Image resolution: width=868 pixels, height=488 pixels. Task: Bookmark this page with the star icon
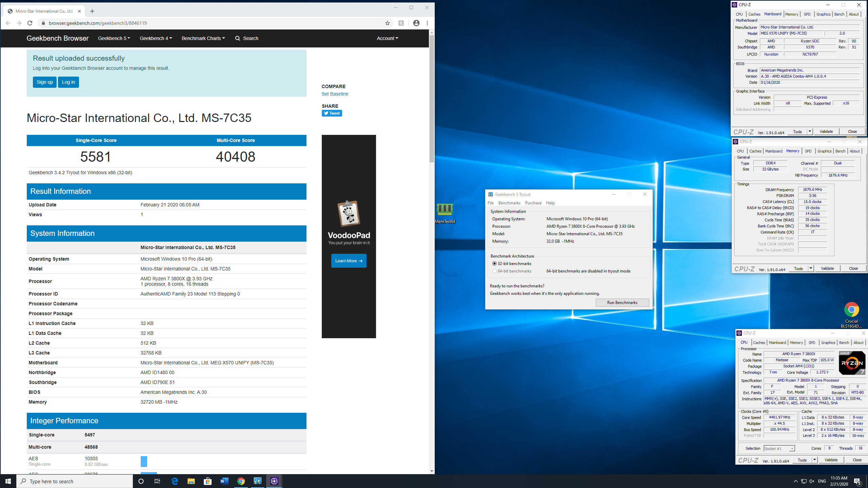coord(388,23)
